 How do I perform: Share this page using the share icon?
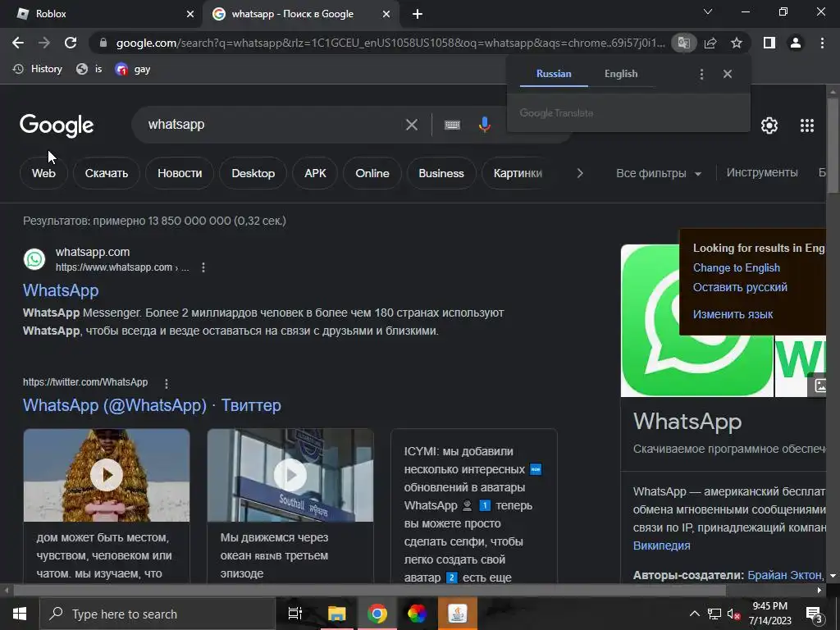710,43
